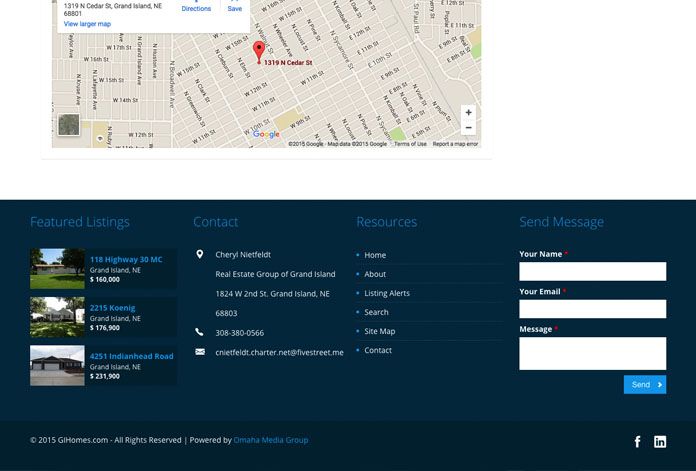Click View larger map link
This screenshot has width=696, height=471.
[x=87, y=23]
